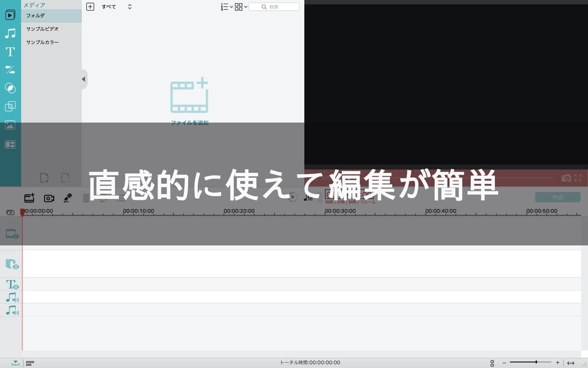
Task: Click ruler at 00:00:30:00
Action: [x=340, y=211]
